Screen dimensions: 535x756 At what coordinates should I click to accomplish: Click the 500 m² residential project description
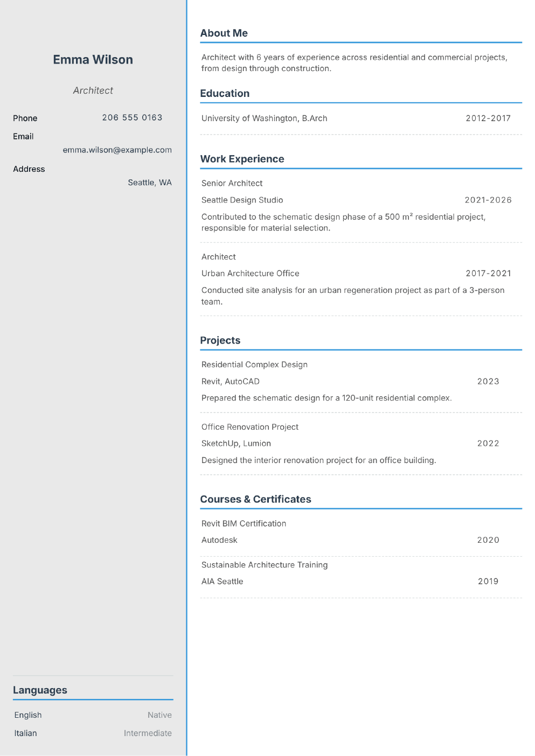point(344,222)
